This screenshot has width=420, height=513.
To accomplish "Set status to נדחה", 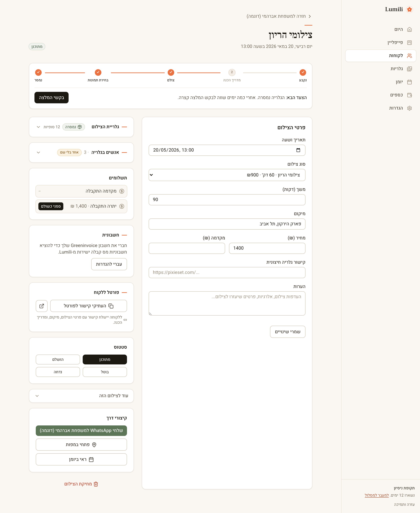I will 58,372.
